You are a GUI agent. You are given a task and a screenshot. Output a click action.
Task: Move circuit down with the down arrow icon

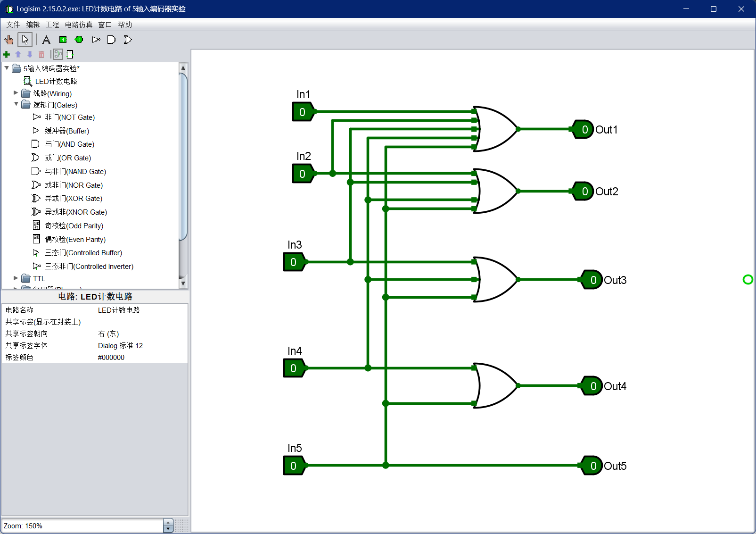(x=30, y=54)
